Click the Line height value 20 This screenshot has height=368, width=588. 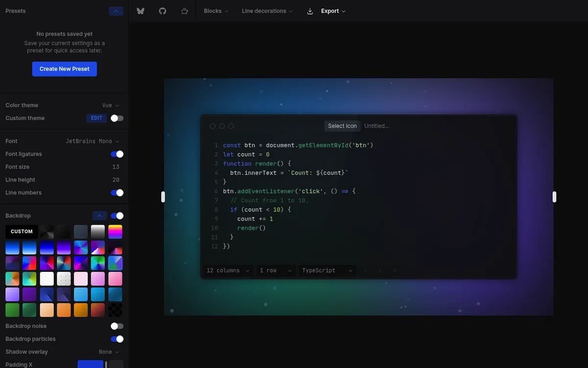click(116, 180)
